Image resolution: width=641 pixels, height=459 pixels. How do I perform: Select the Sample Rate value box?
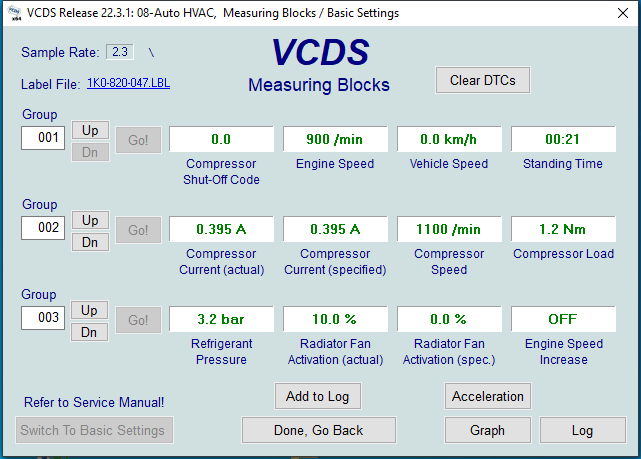120,51
